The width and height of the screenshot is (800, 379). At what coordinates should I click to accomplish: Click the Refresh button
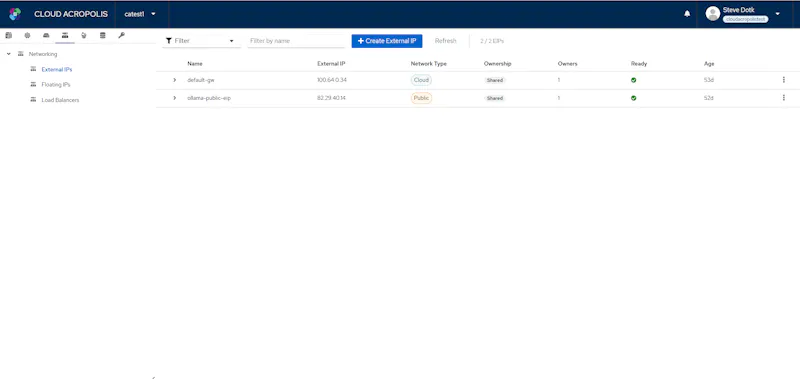point(445,41)
